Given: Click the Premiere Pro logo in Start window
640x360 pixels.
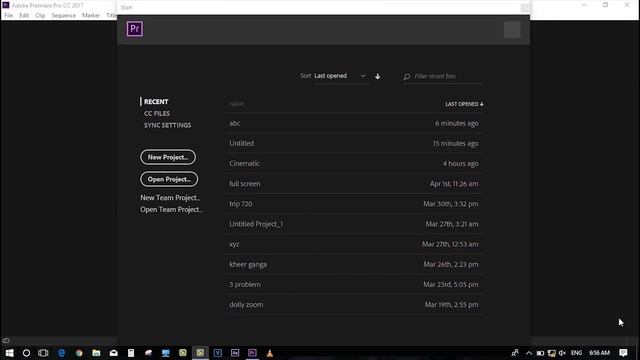Looking at the screenshot, I should (135, 29).
